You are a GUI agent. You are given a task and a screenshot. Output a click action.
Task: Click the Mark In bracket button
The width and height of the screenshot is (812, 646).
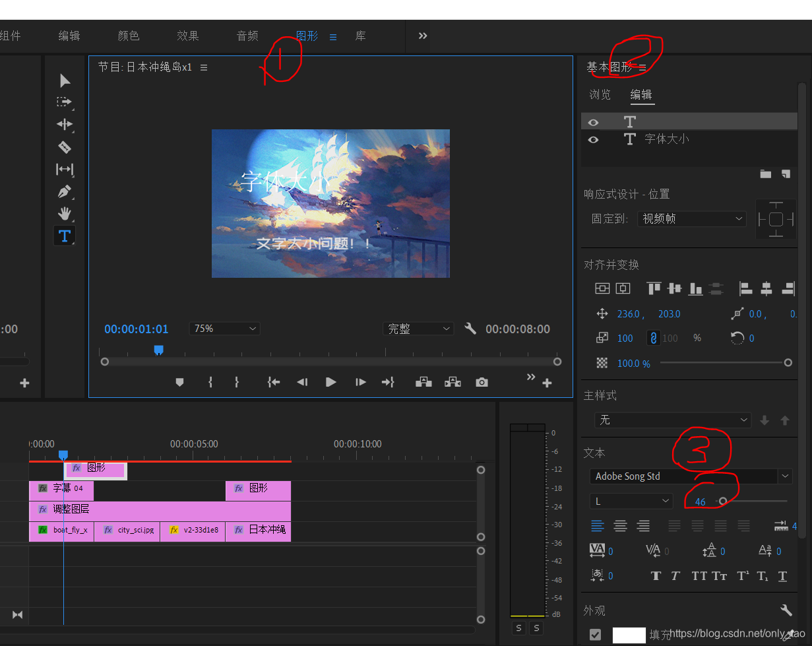(210, 382)
